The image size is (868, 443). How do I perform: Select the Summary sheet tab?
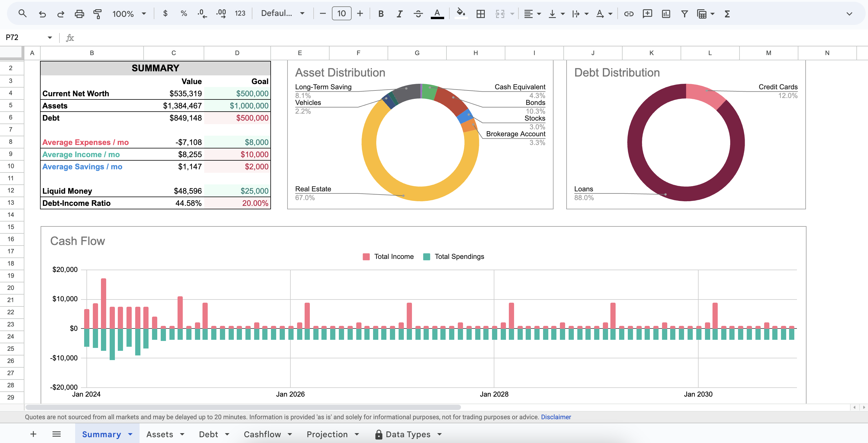point(102,434)
